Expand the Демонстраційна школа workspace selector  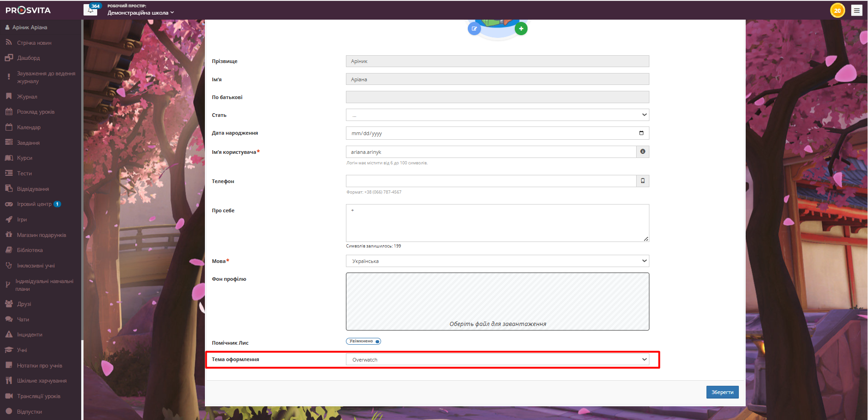[x=141, y=13]
